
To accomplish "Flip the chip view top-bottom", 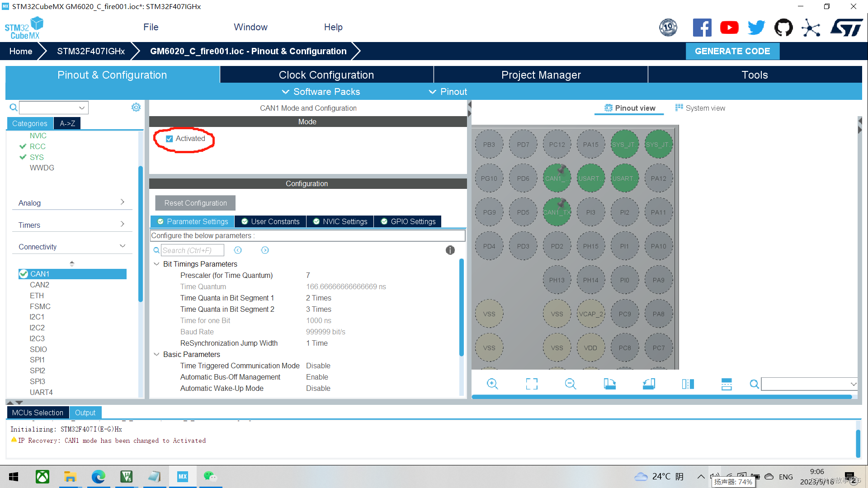I will pos(726,384).
